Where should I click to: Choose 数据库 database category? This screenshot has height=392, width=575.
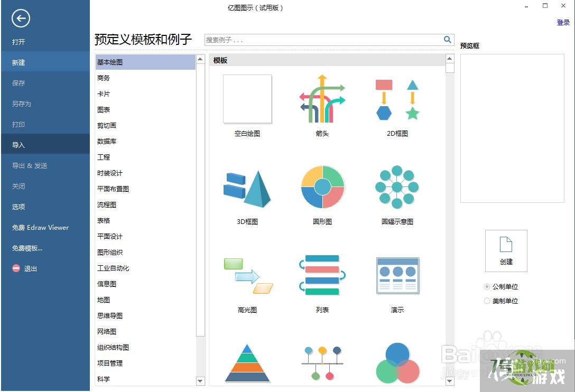point(145,141)
